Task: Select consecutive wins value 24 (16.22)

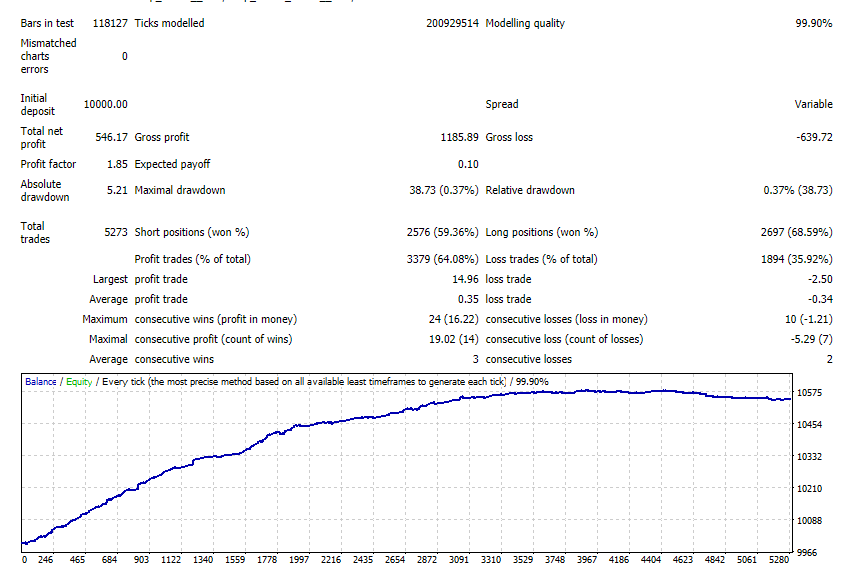Action: pos(453,320)
